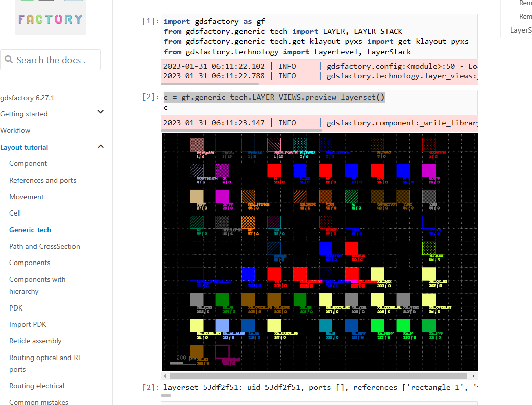Open Routing optical and RF ports page
532x405 pixels.
coord(45,363)
